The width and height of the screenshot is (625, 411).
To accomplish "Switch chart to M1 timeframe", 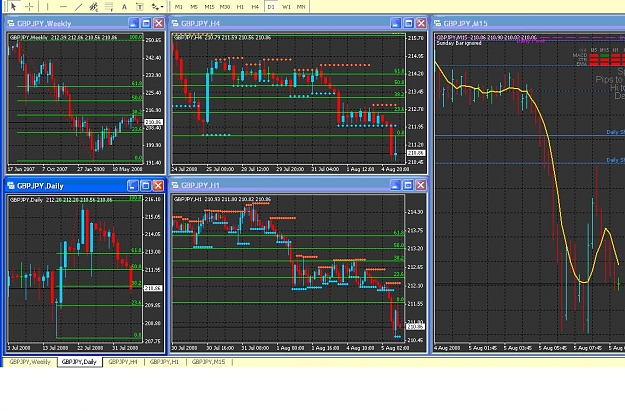I will pyautogui.click(x=179, y=6).
